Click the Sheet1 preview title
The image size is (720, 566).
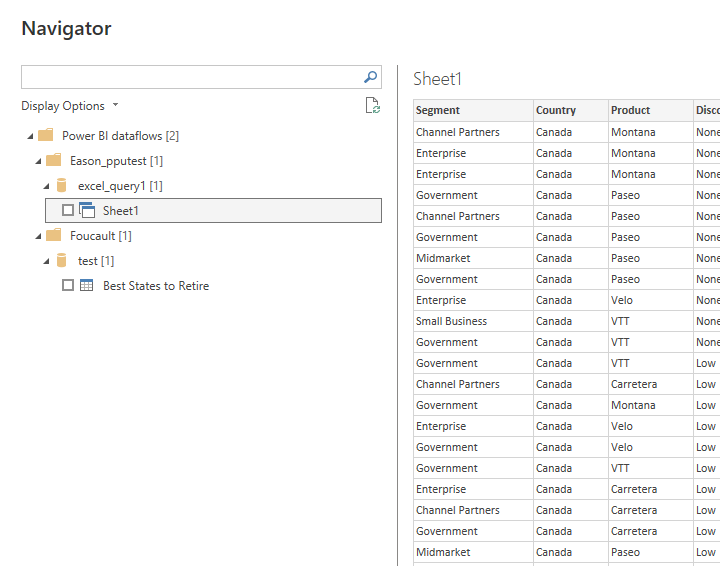tap(437, 79)
